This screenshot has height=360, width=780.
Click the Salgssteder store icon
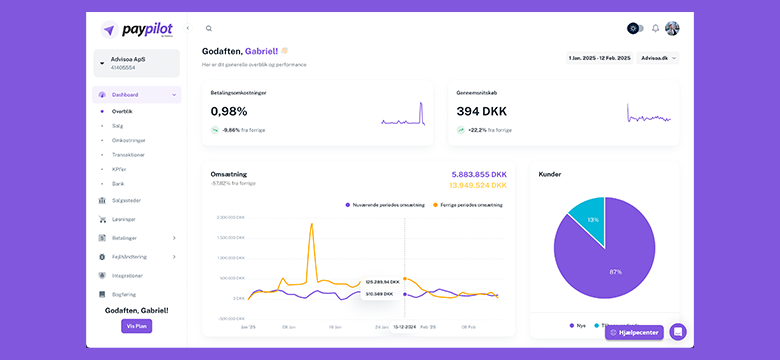[x=102, y=200]
